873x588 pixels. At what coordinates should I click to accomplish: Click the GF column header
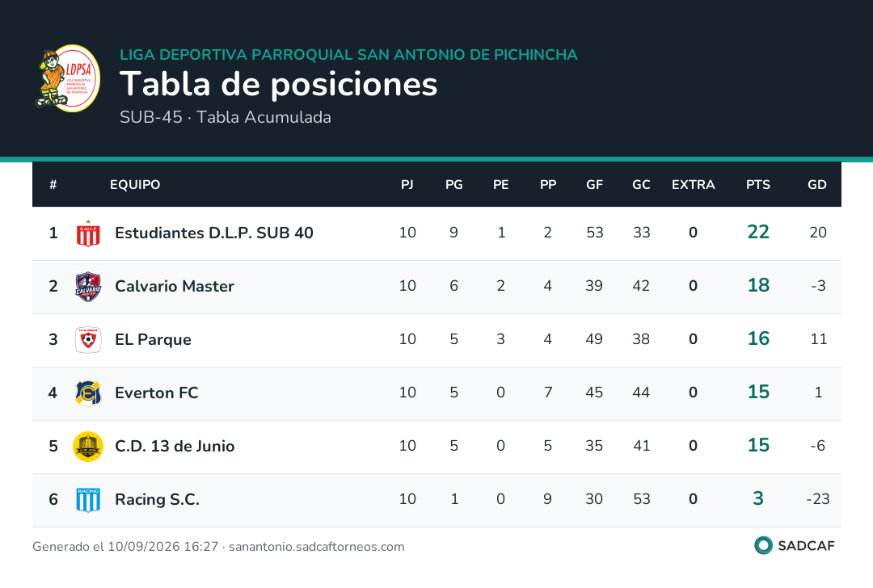(x=594, y=185)
